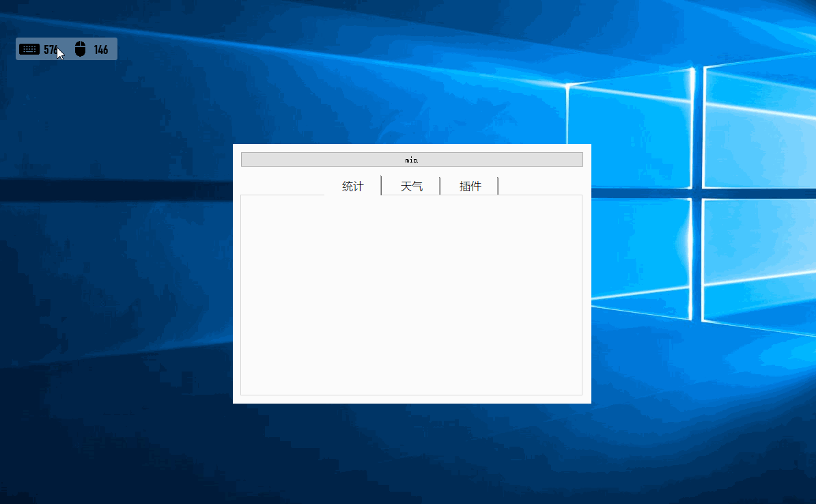Click the min button at the top
This screenshot has width=816, height=504.
click(x=412, y=159)
